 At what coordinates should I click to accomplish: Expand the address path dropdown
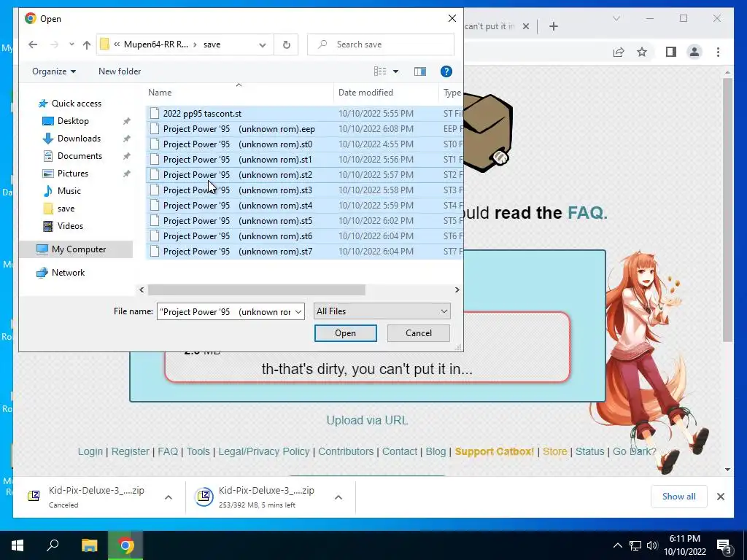tap(263, 44)
